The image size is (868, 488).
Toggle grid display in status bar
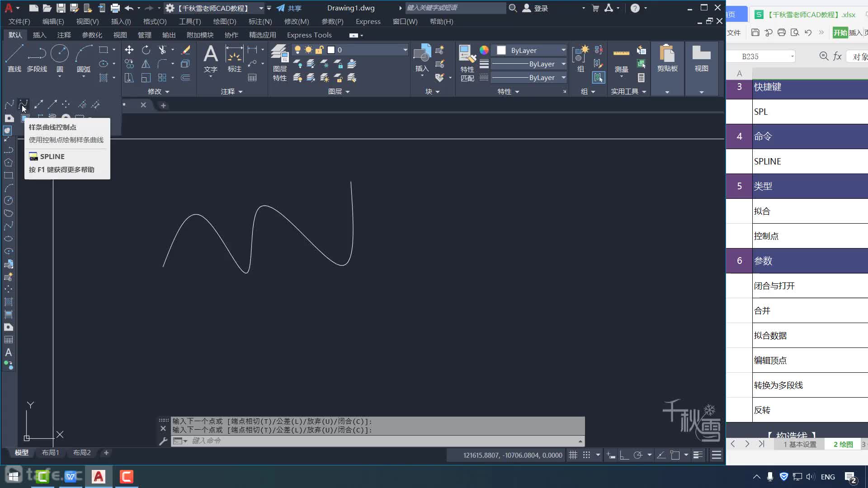coord(573,455)
